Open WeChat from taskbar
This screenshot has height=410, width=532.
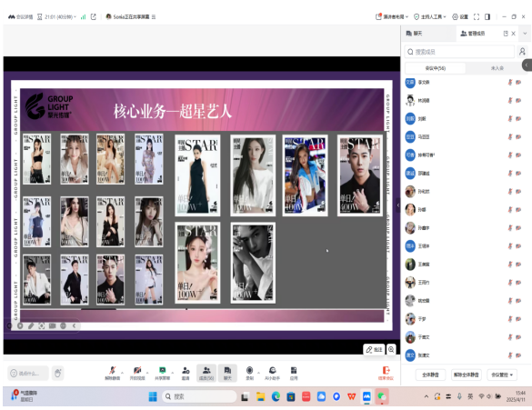click(382, 396)
